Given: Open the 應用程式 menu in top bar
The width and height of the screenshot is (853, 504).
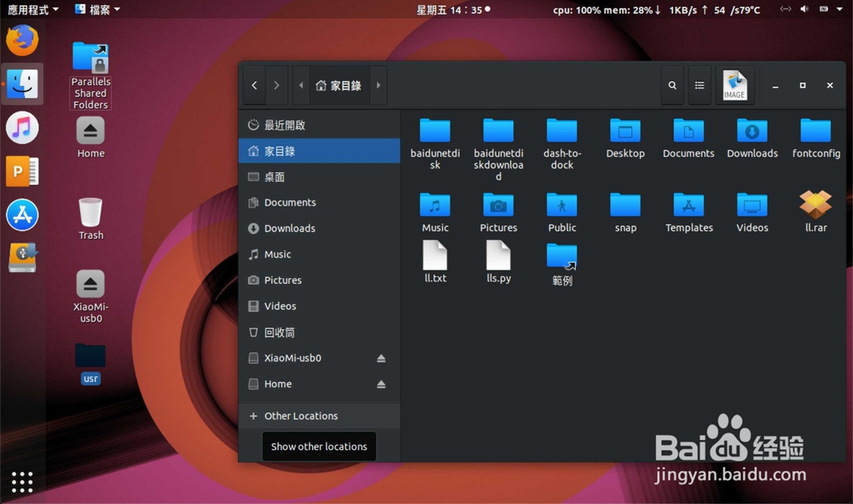Looking at the screenshot, I should click(x=32, y=9).
